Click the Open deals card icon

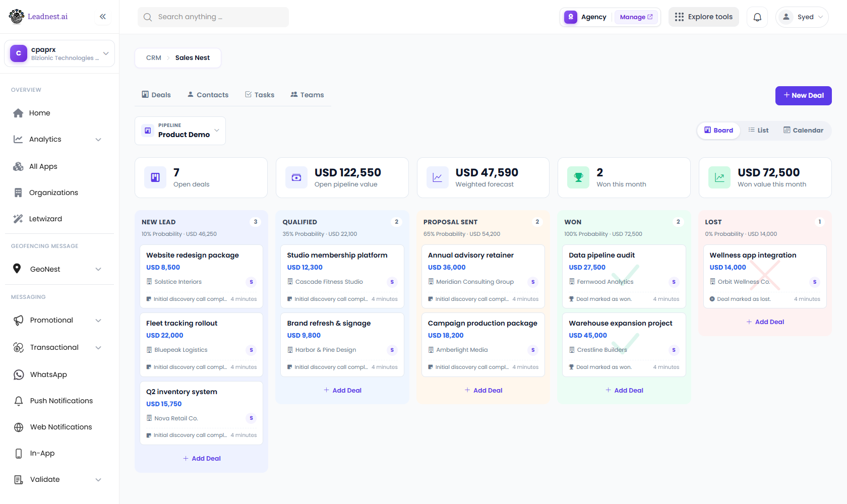tap(155, 177)
